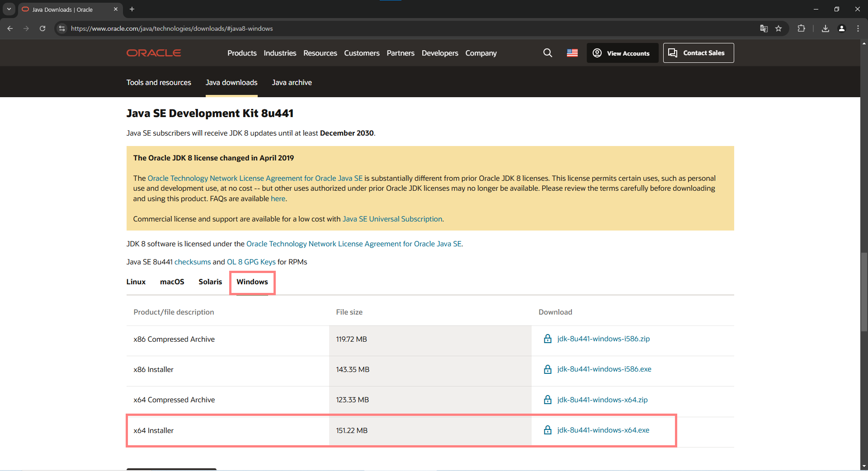Viewport: 868px width, 471px height.
Task: Download jdk-8u441-windows-i586.exe
Action: point(604,369)
